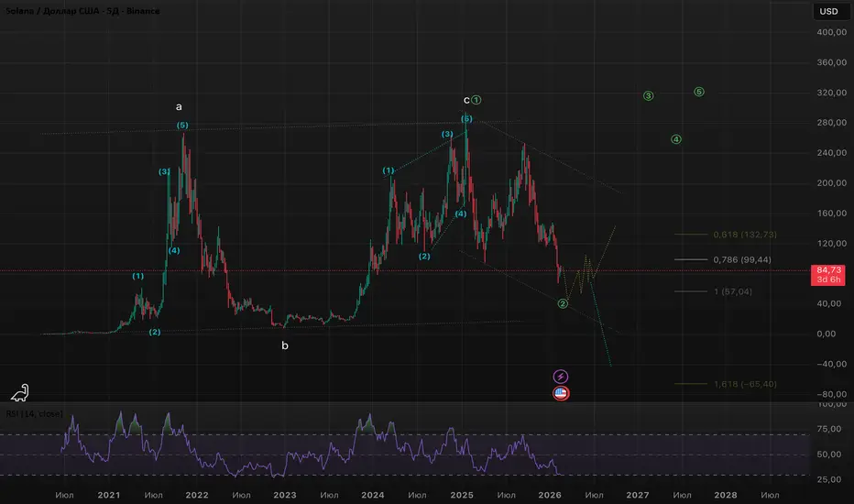Click the 320,00 price axis label
854x504 pixels.
[832, 93]
